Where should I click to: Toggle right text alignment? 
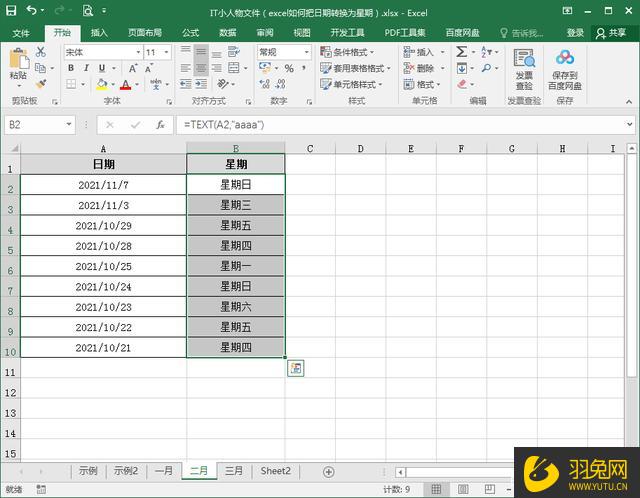pyautogui.click(x=217, y=68)
